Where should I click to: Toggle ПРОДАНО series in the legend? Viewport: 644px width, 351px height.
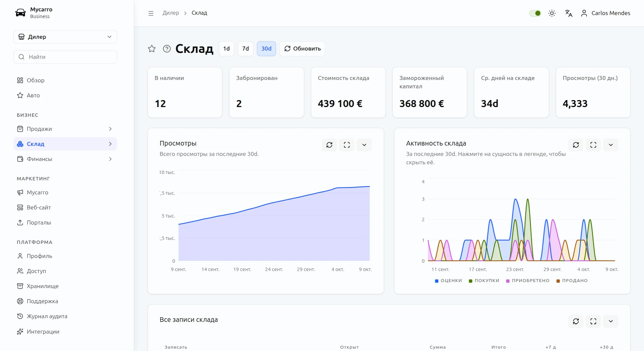(572, 281)
